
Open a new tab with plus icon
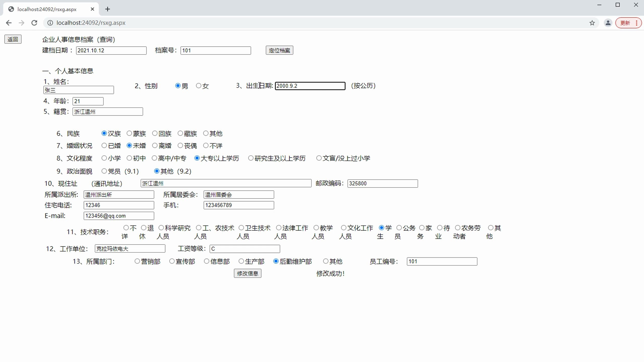tap(108, 9)
